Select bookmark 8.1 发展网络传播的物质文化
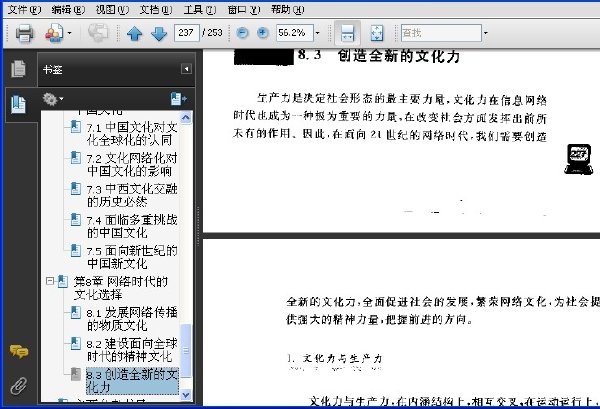 coord(132,319)
